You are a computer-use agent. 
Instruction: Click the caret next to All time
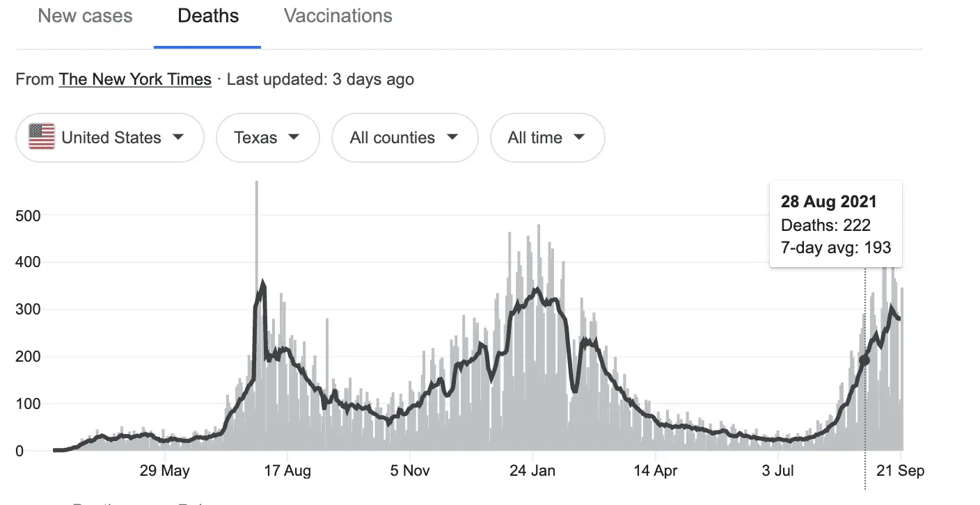tap(579, 137)
